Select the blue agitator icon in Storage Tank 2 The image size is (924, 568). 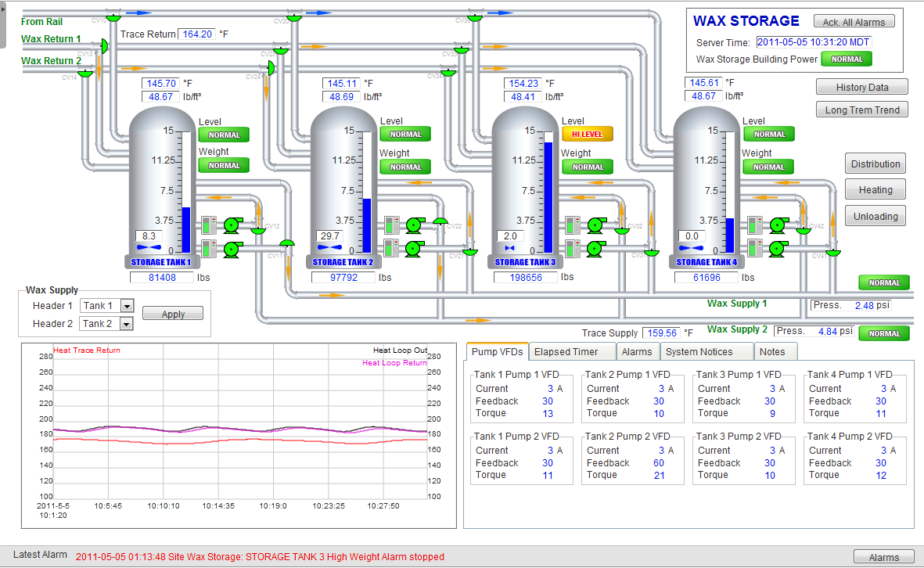[329, 247]
